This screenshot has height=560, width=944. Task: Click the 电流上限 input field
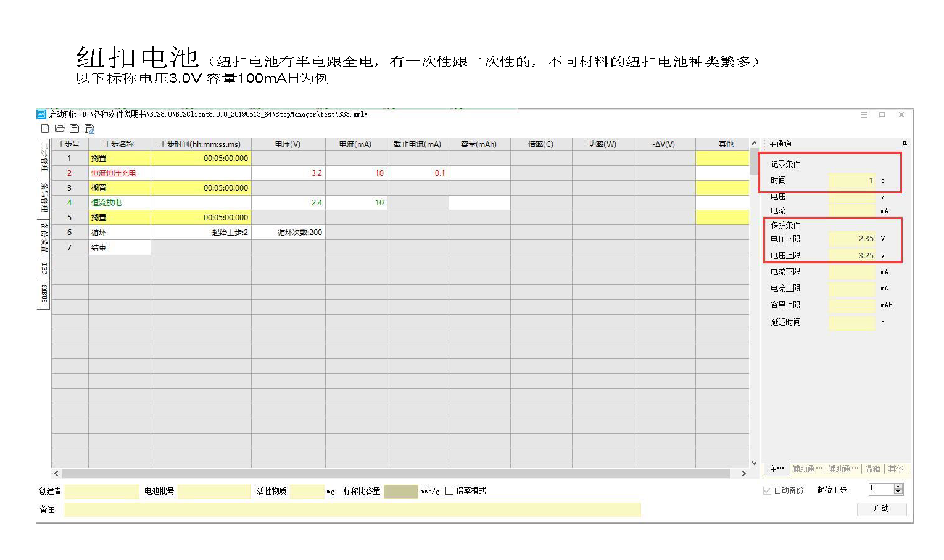click(852, 289)
